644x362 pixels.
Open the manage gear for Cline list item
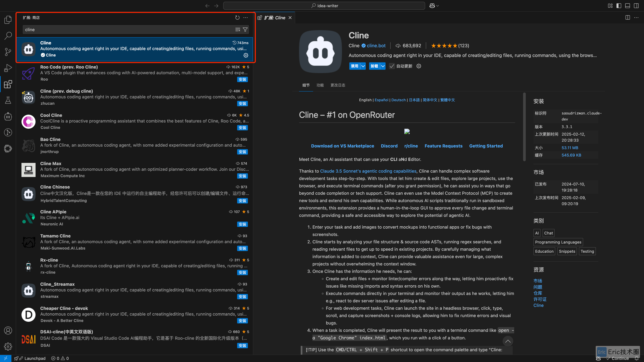246,55
